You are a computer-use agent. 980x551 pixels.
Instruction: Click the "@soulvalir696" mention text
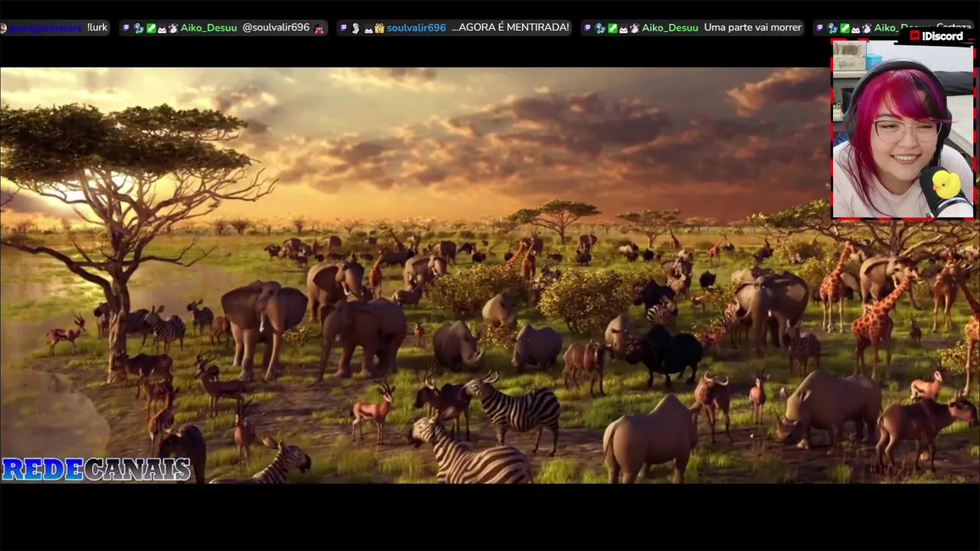point(276,28)
